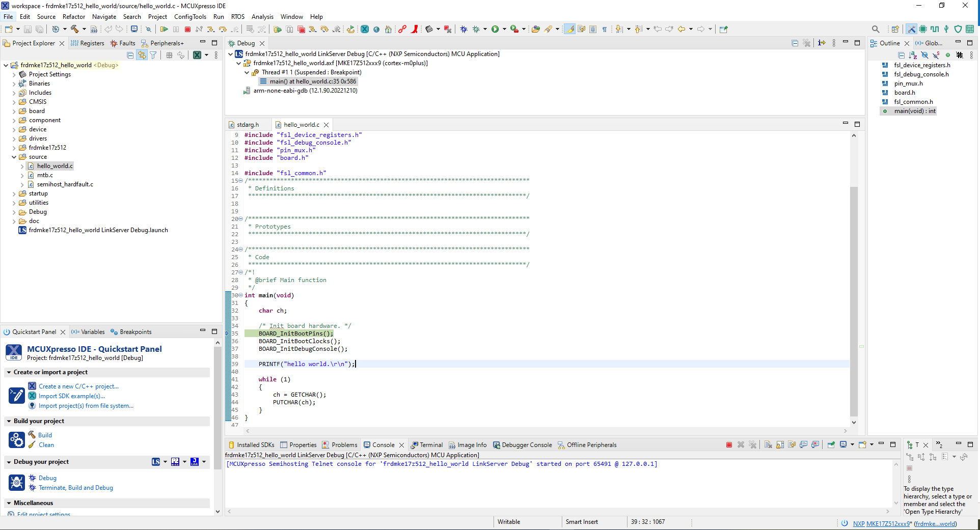Collapse the Build your project section
The height and width of the screenshot is (530, 980).
coord(9,421)
